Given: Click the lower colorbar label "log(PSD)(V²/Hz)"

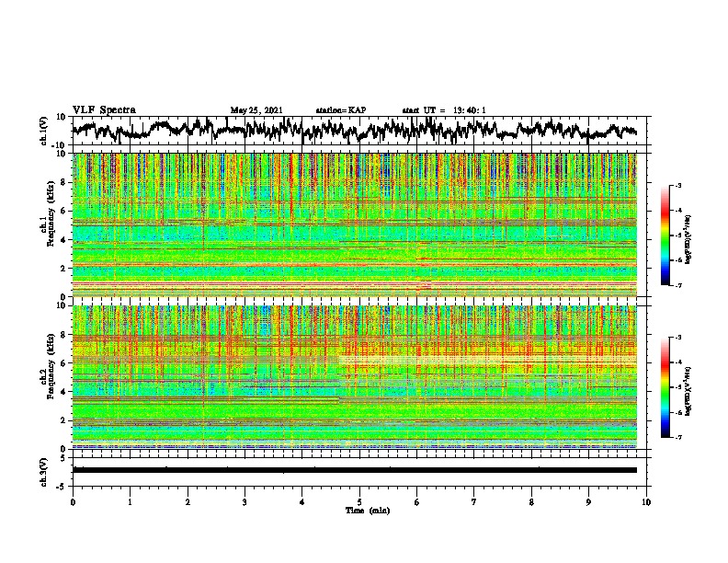Looking at the screenshot, I should point(688,391).
